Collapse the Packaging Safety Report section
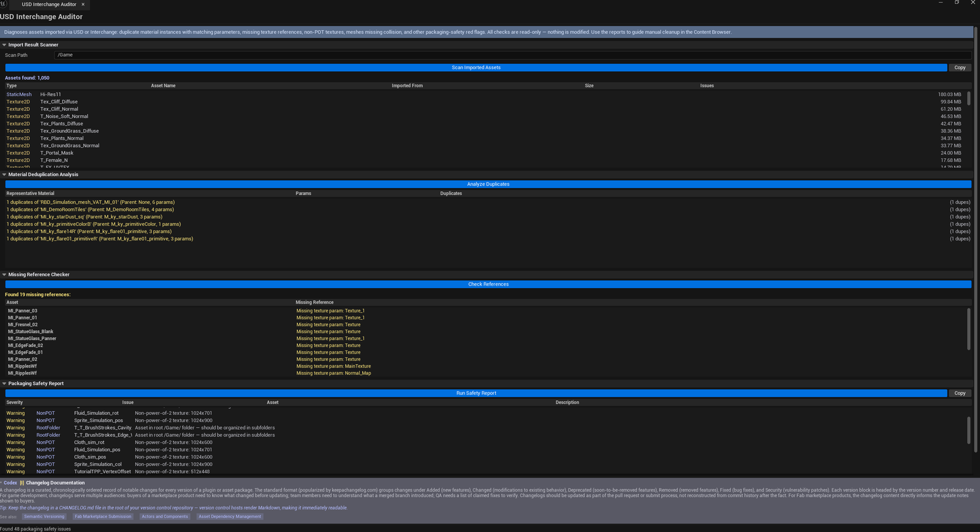 point(4,384)
